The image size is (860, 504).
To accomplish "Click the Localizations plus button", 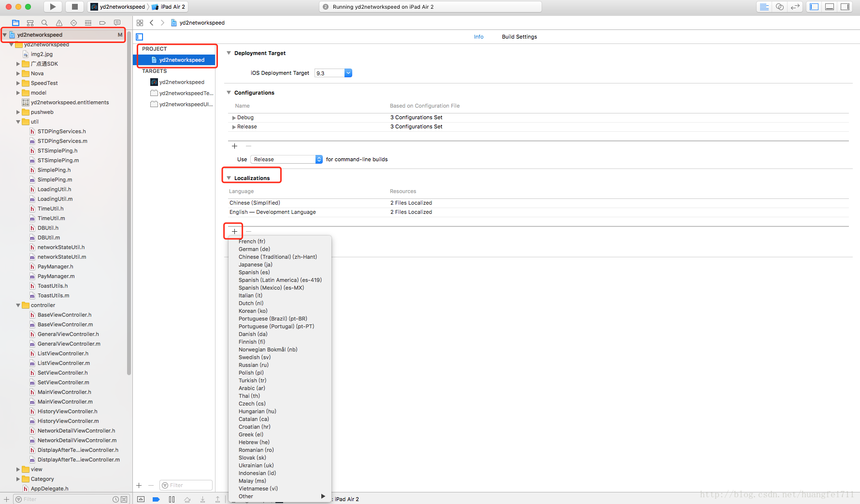I will [x=234, y=231].
